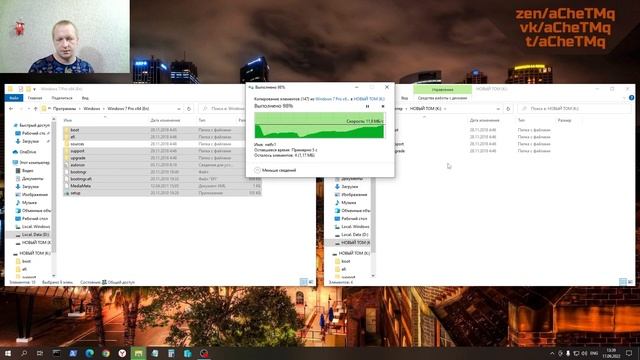Screen dimensions: 640x360
Task: Launch Google Chrome from taskbar
Action: point(106,353)
